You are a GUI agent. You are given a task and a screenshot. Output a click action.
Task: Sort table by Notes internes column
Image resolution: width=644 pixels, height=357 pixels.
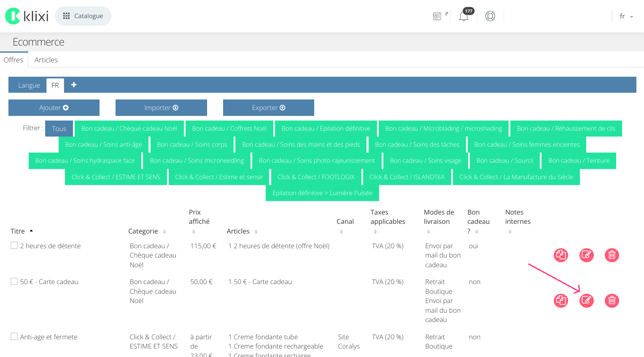[518, 221]
